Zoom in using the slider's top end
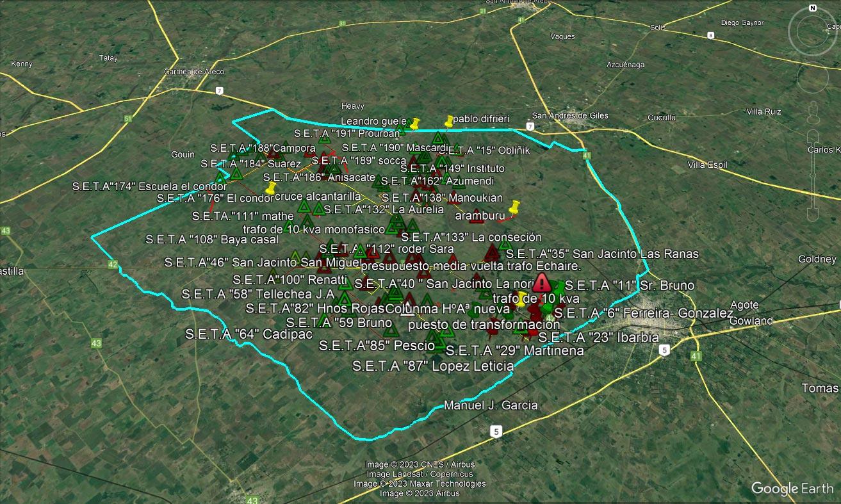The width and height of the screenshot is (841, 504). tap(813, 135)
